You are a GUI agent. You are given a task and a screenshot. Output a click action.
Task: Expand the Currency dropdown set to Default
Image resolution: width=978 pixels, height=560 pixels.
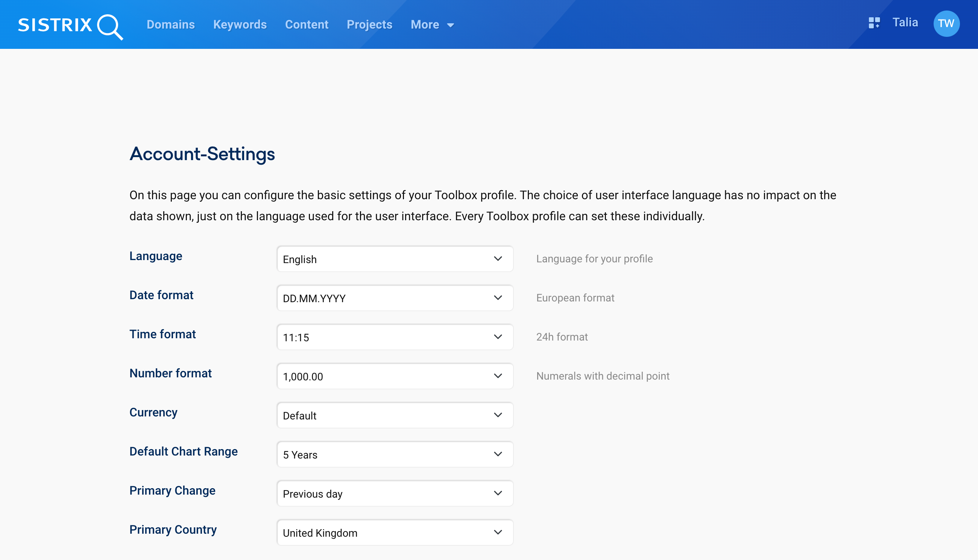point(395,415)
